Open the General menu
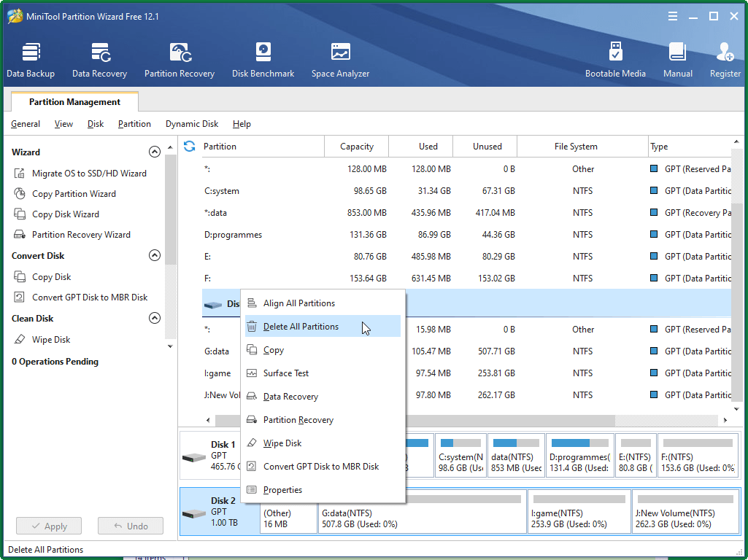The height and width of the screenshot is (560, 748). 26,124
